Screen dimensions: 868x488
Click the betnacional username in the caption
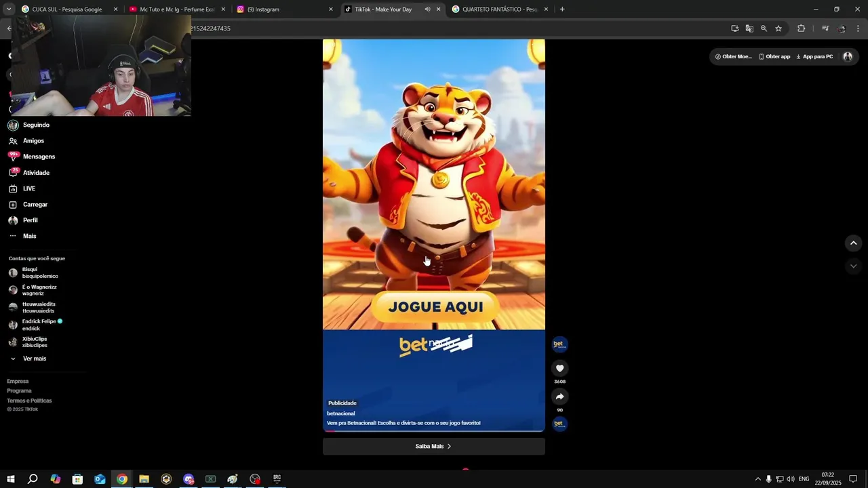pos(340,413)
